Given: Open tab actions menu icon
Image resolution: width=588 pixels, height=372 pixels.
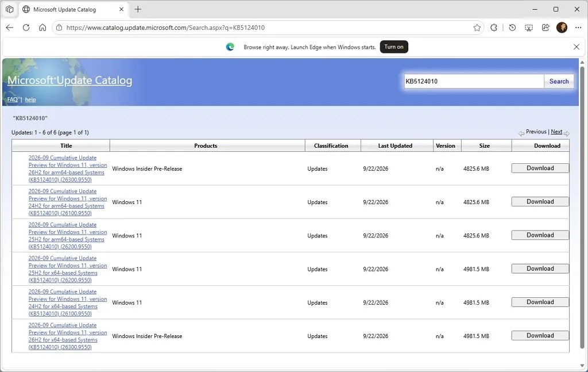Looking at the screenshot, I should pyautogui.click(x=9, y=9).
